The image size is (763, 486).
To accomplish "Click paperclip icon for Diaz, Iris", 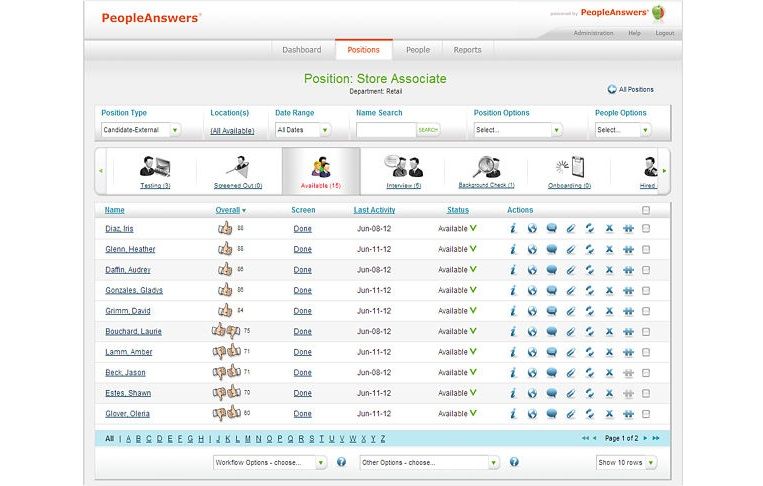I will pos(570,228).
